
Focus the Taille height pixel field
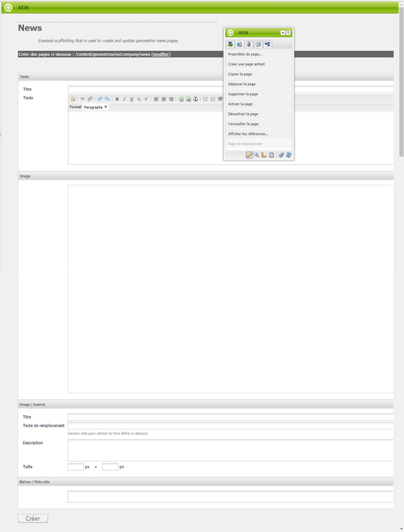click(x=110, y=467)
